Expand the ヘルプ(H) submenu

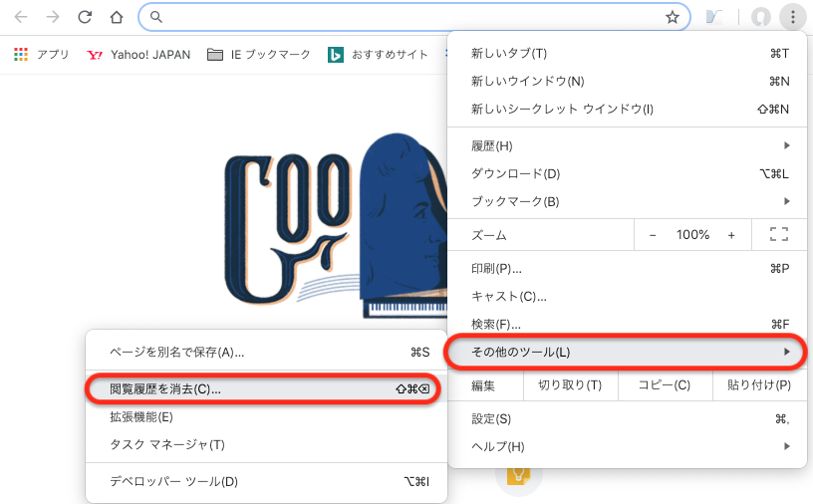(x=630, y=446)
